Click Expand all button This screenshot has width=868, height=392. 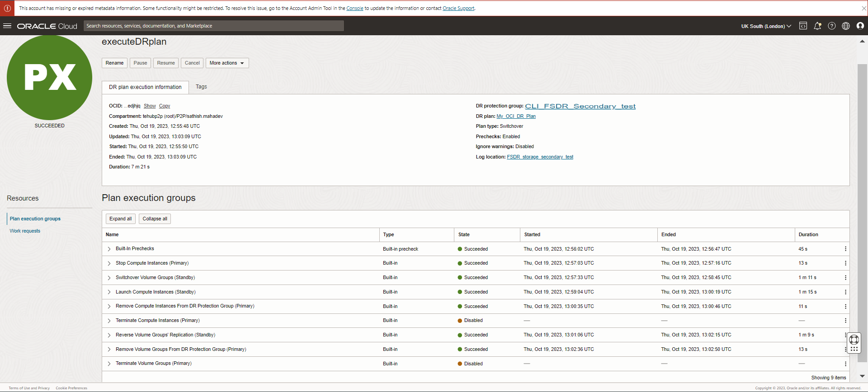121,219
